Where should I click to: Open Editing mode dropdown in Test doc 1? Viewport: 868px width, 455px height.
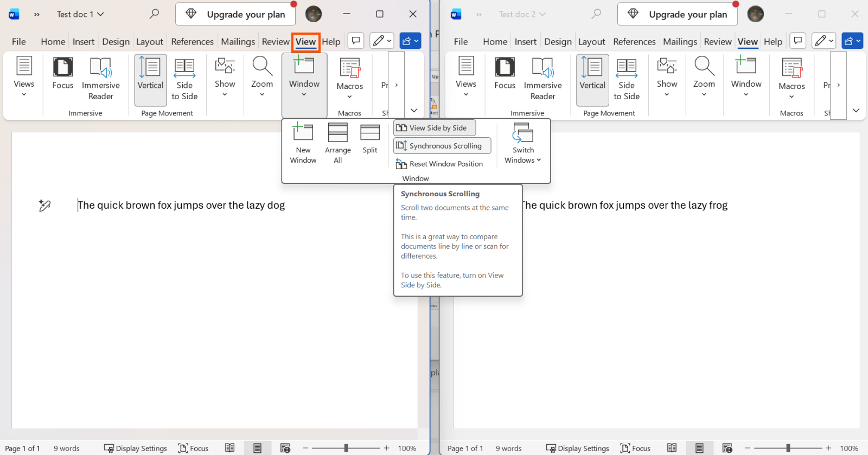coord(382,41)
